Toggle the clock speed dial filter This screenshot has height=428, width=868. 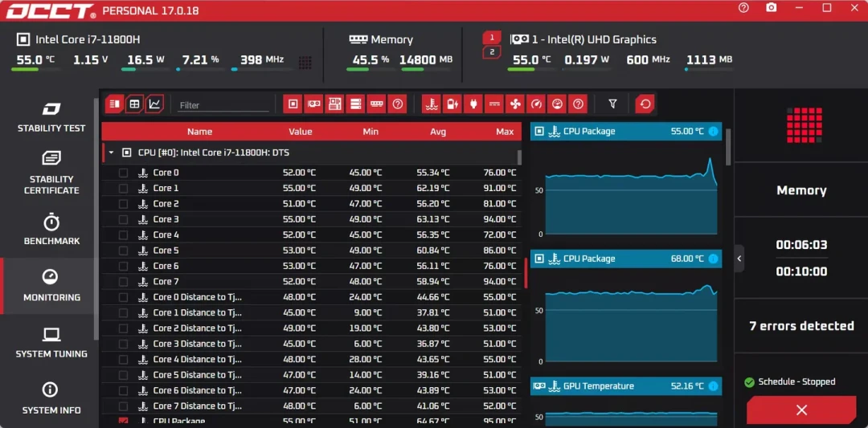click(557, 104)
